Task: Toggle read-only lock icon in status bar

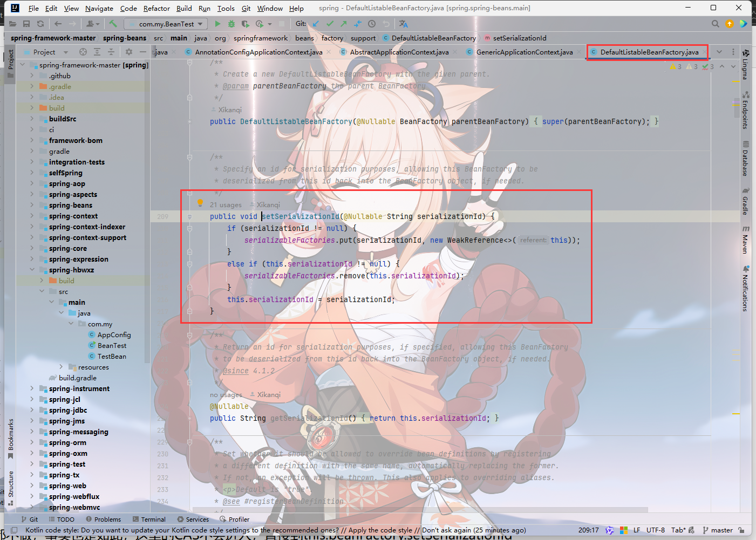Action: 741,530
